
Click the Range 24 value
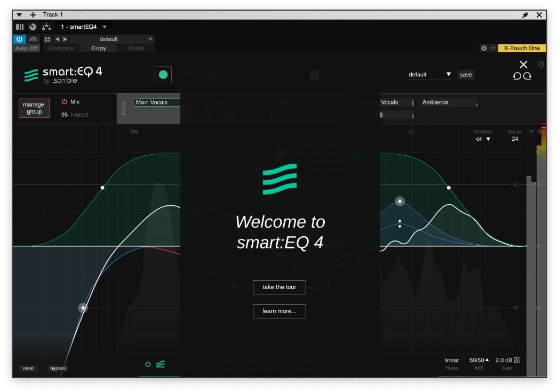pos(515,139)
